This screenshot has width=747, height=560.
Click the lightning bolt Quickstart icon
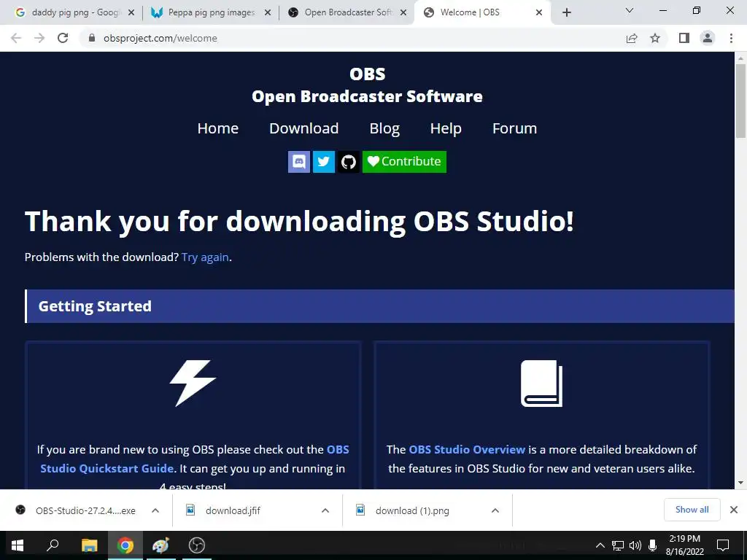(x=193, y=383)
